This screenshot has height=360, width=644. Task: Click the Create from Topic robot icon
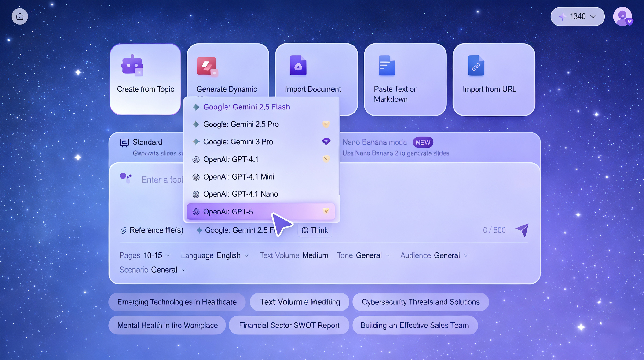pos(132,66)
